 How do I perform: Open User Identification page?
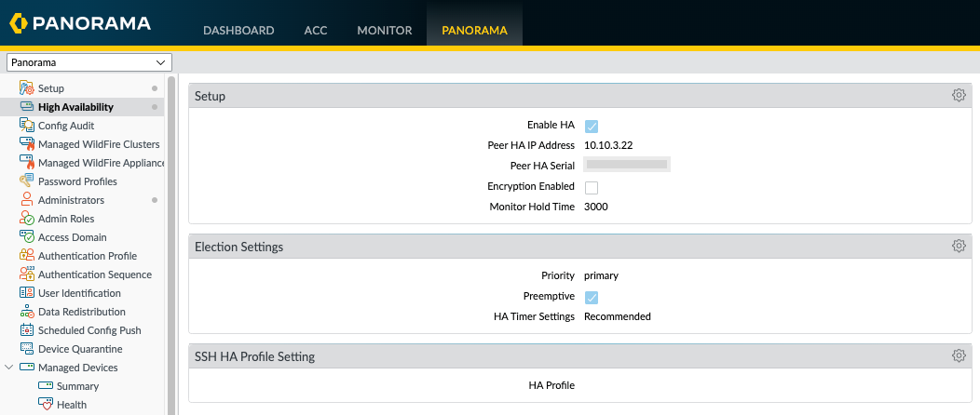click(79, 293)
